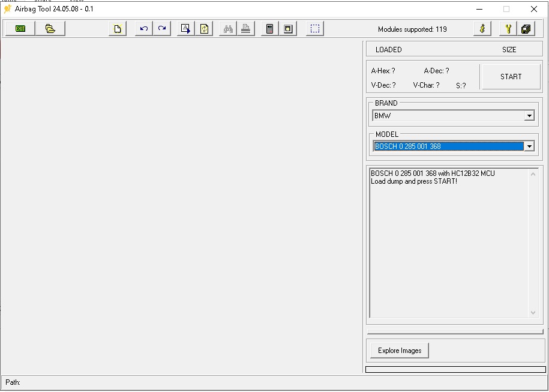Open a dump file with the folder icon
This screenshot has width=549, height=392.
coord(50,29)
